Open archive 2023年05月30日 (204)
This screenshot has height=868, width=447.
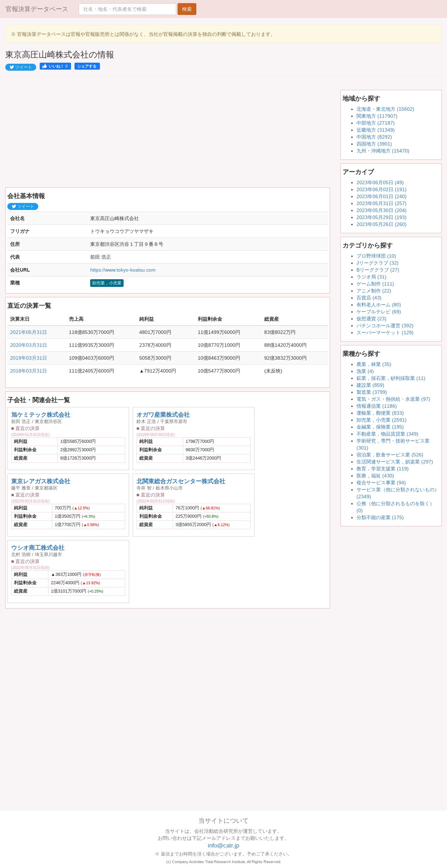(x=381, y=210)
